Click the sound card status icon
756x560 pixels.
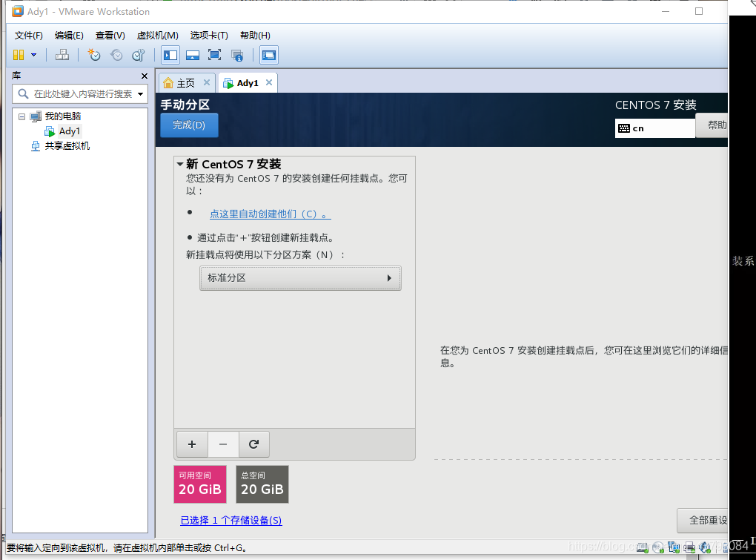[x=705, y=547]
